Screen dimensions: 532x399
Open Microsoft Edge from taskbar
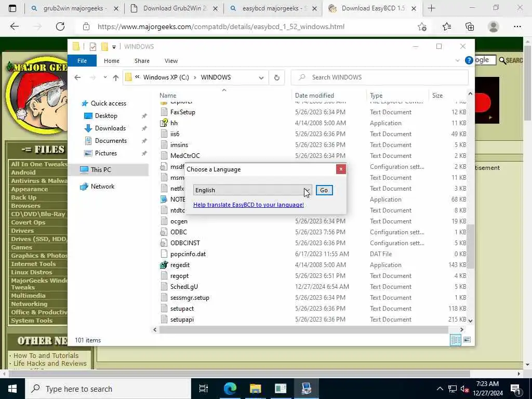(x=230, y=389)
